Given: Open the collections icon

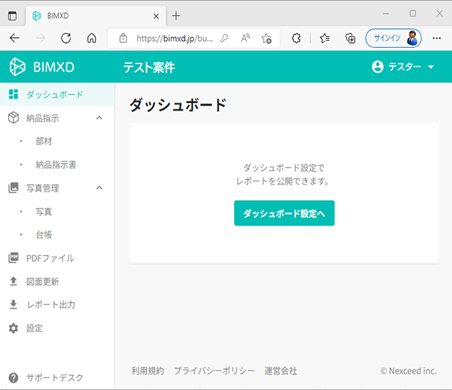Looking at the screenshot, I should tap(350, 38).
